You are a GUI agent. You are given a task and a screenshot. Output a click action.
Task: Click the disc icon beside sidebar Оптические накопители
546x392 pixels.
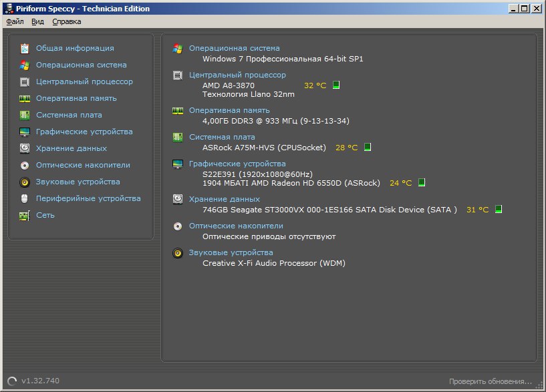coord(24,165)
